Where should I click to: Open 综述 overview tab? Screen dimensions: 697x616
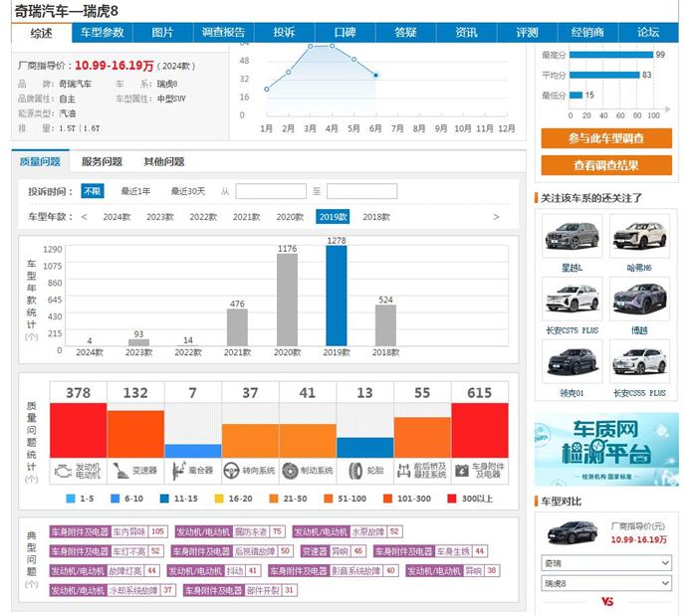pos(41,33)
